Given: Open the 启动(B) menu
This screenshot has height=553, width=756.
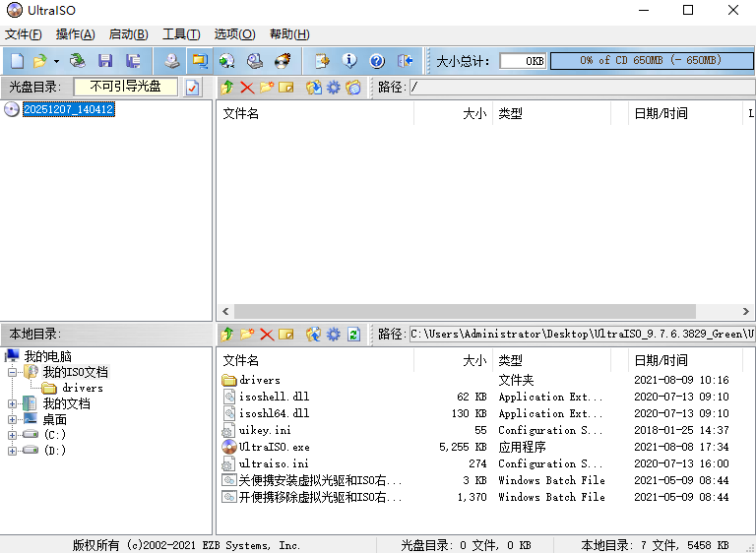Looking at the screenshot, I should coord(128,34).
